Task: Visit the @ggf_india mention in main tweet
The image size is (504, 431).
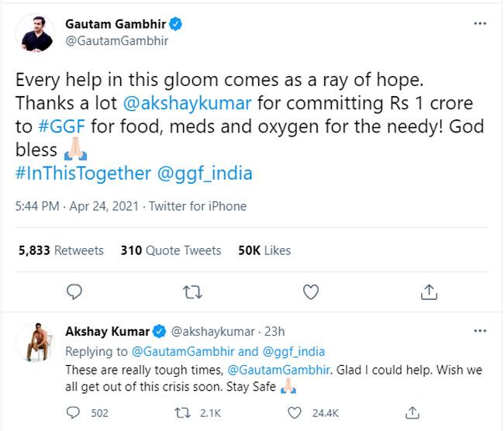Action: click(205, 173)
